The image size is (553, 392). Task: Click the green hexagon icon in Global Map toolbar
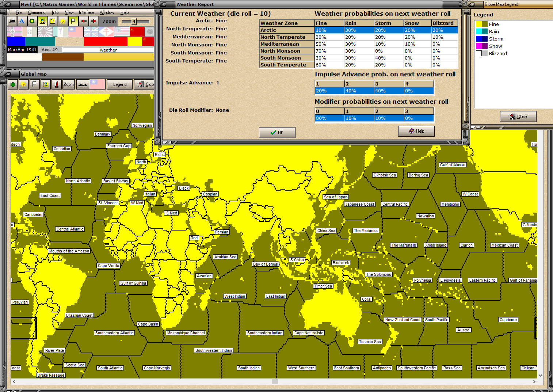[x=13, y=84]
